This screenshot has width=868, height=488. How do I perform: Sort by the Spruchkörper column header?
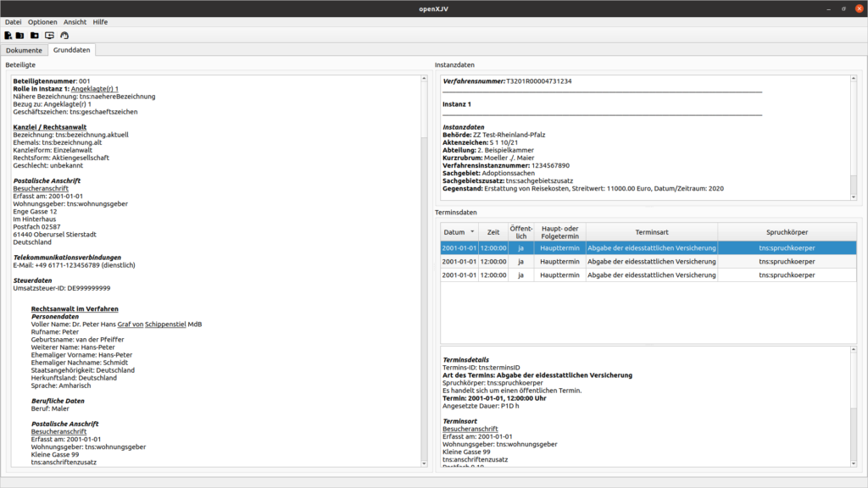tap(787, 232)
